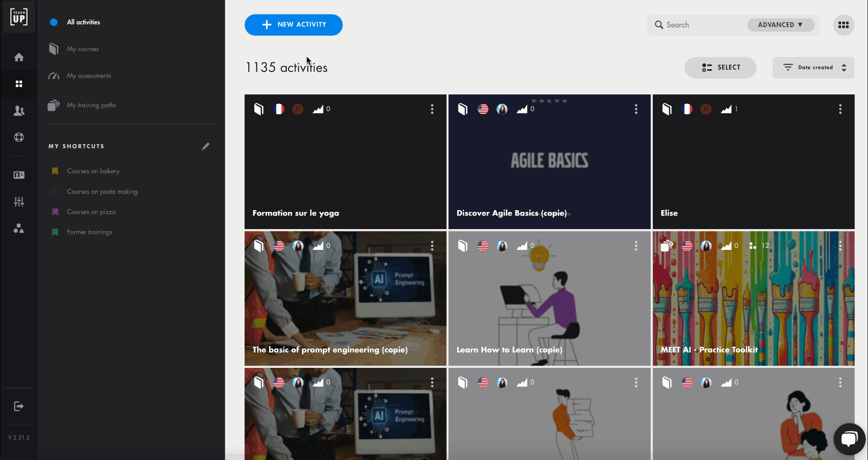This screenshot has height=460, width=868.
Task: Create a New Activity
Action: [x=293, y=25]
